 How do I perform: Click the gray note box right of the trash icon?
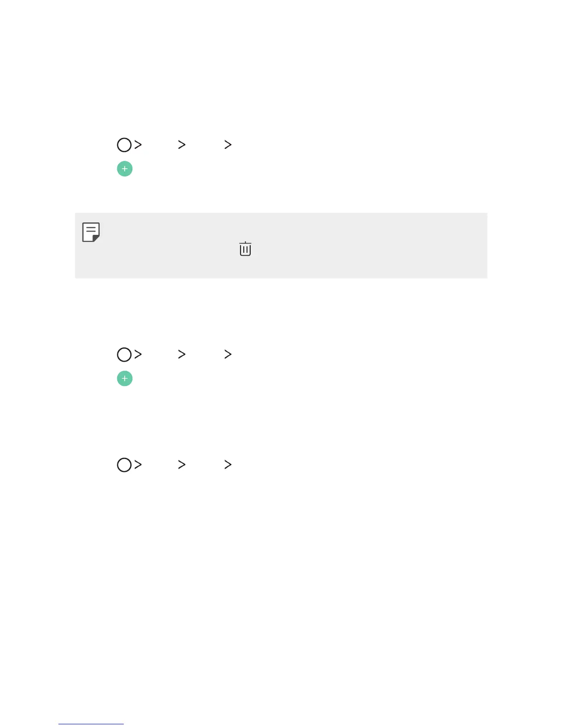(368, 249)
